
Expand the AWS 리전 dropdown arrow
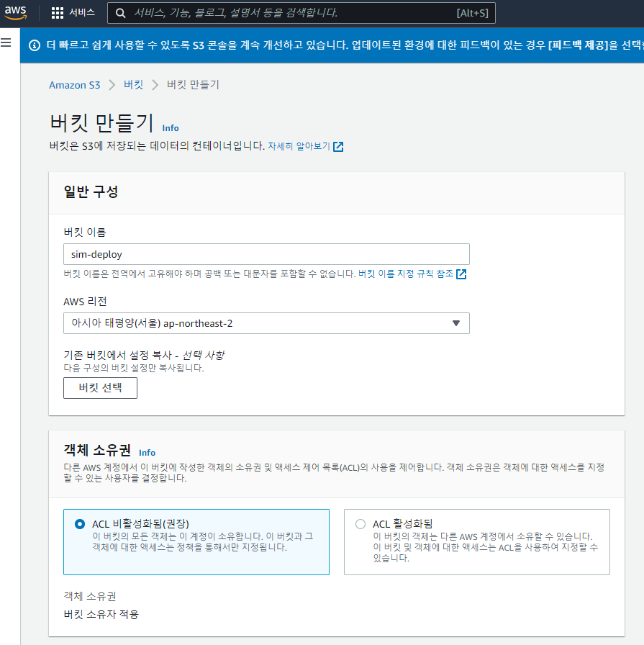tap(455, 323)
